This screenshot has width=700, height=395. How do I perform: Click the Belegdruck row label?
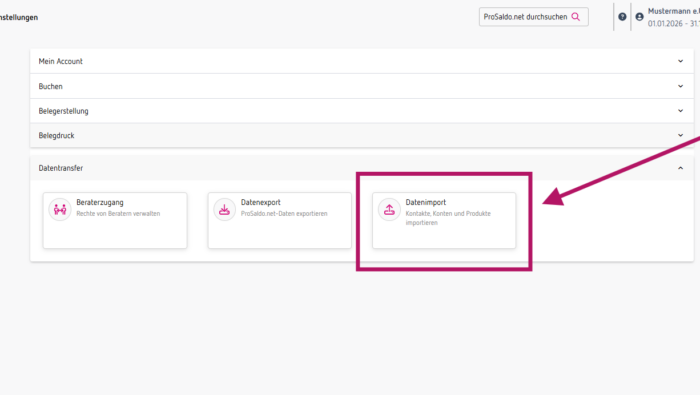56,135
